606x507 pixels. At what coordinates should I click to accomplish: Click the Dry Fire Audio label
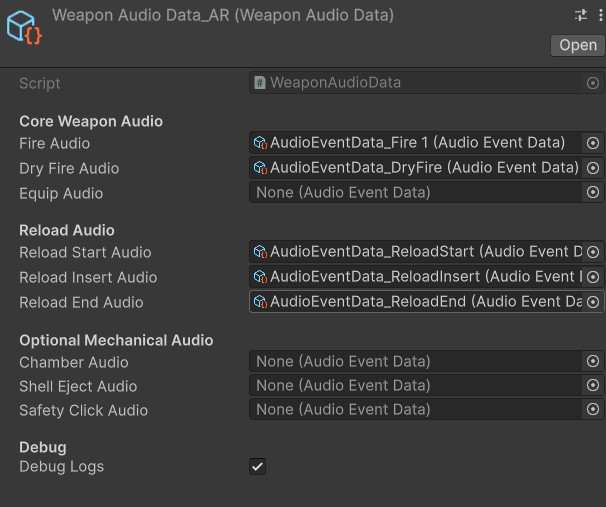pyautogui.click(x=69, y=169)
